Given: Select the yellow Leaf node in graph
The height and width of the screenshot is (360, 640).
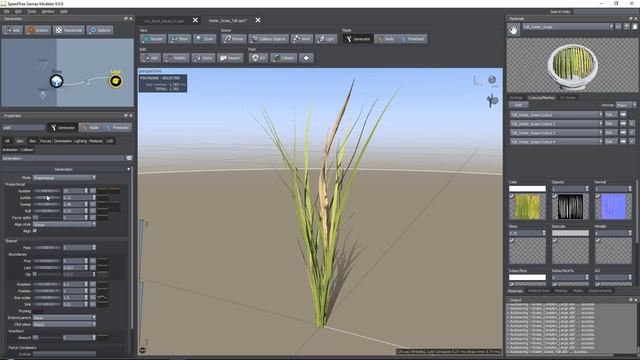Looking at the screenshot, I should click(x=116, y=81).
